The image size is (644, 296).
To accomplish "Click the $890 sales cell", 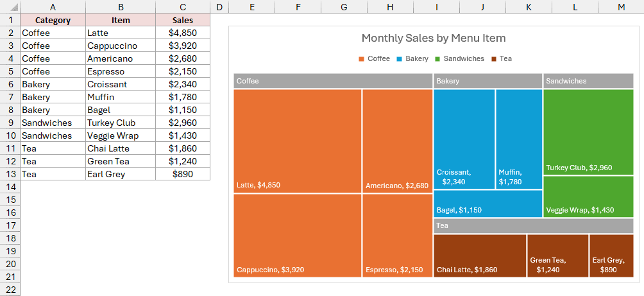I will click(183, 174).
